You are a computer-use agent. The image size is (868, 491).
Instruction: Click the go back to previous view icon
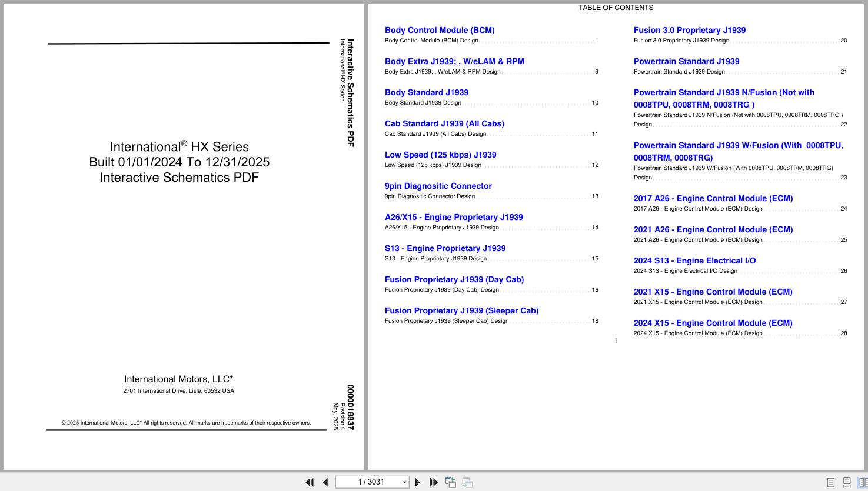(451, 482)
